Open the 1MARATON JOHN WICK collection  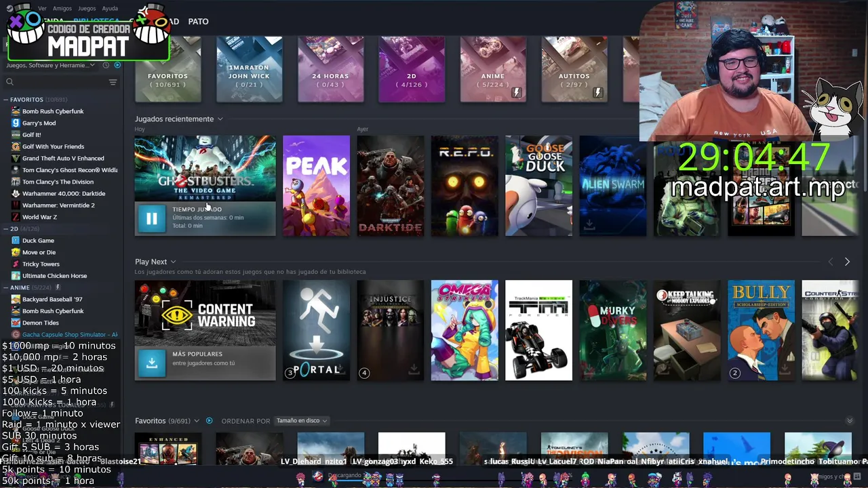[x=249, y=69]
